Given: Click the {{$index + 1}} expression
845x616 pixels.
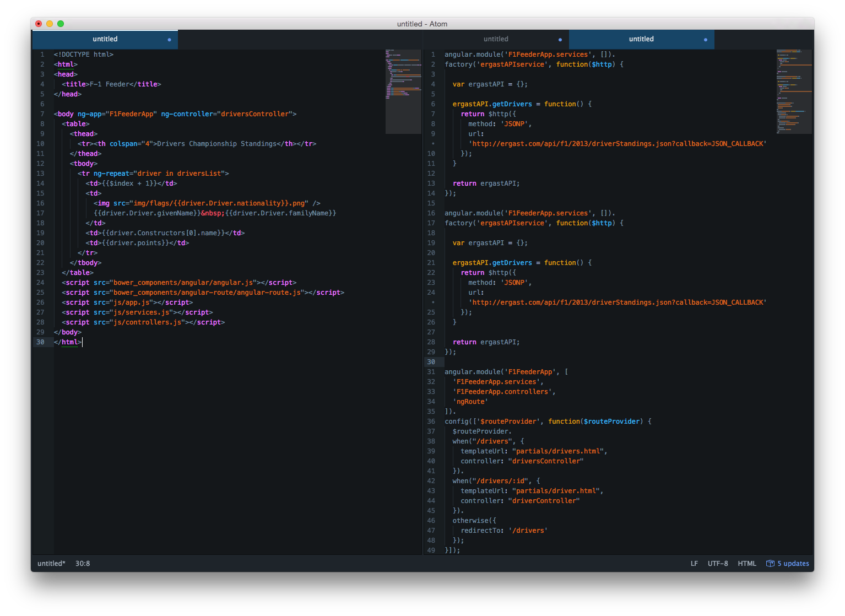Looking at the screenshot, I should tap(129, 183).
